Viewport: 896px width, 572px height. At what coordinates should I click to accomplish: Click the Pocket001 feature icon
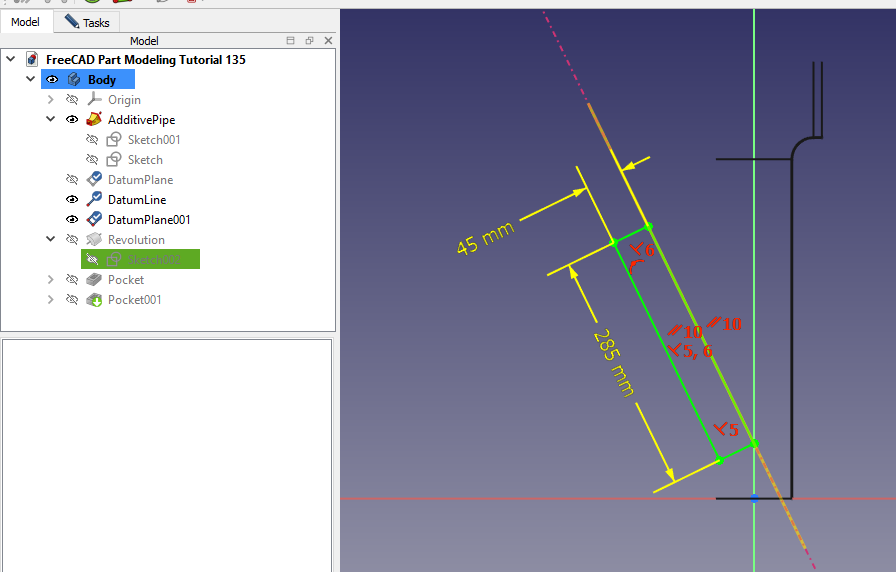[x=94, y=300]
